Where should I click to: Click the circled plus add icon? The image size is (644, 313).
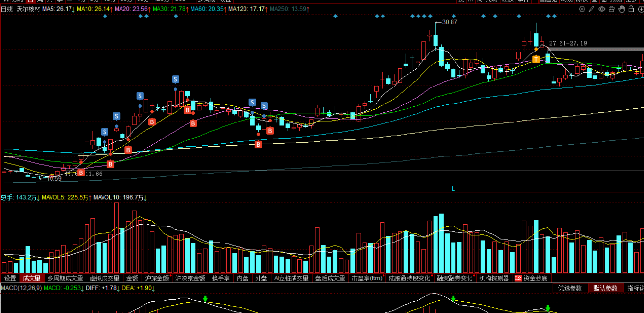click(x=641, y=9)
